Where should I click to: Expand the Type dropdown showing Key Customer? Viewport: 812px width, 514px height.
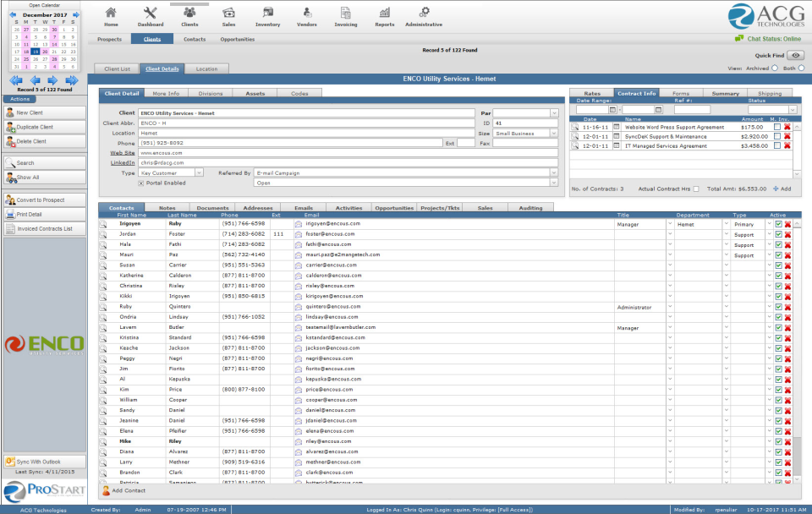[x=199, y=173]
